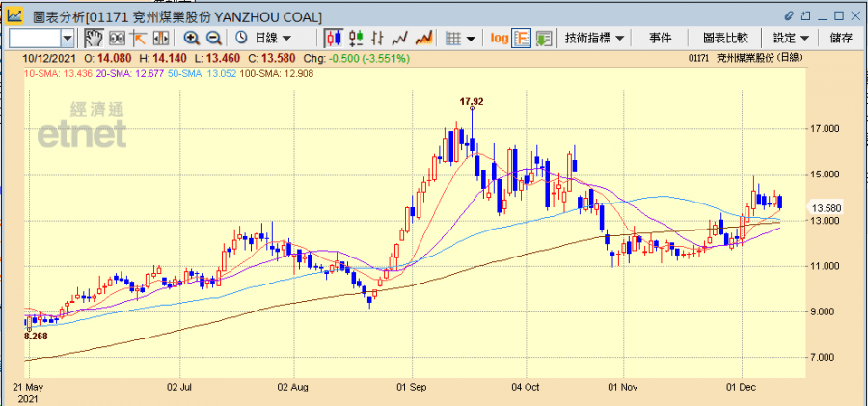
Task: Open the 設定 settings menu
Action: 791,38
